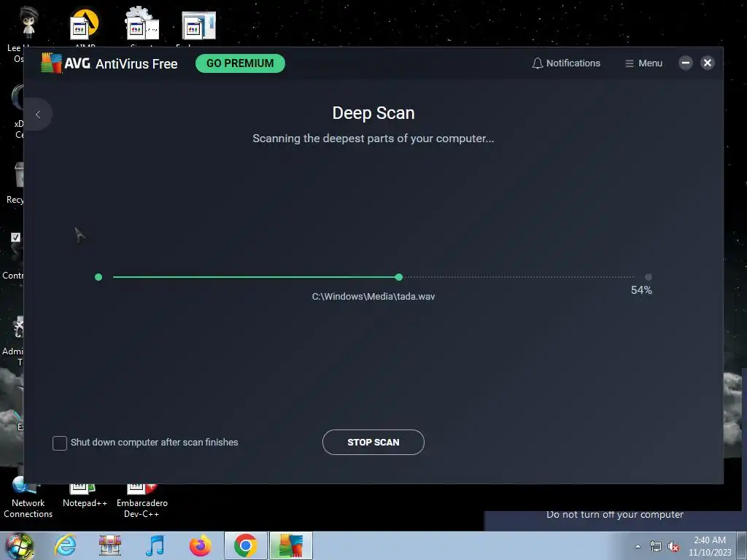Viewport: 747px width, 560px height.
Task: Click the scanned file path tada.wav
Action: (x=373, y=297)
